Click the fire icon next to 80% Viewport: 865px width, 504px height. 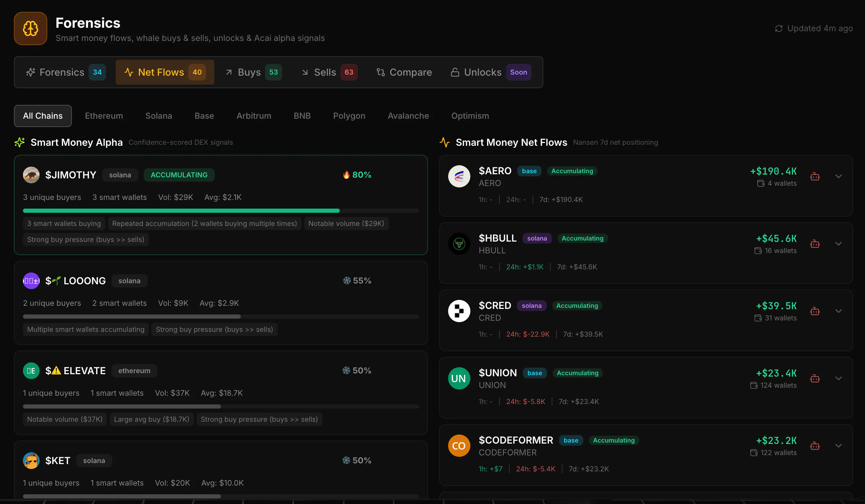(346, 175)
